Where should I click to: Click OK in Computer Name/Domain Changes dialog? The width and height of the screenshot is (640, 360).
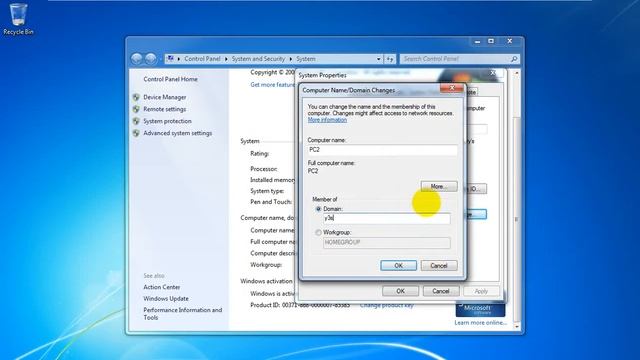[398, 266]
